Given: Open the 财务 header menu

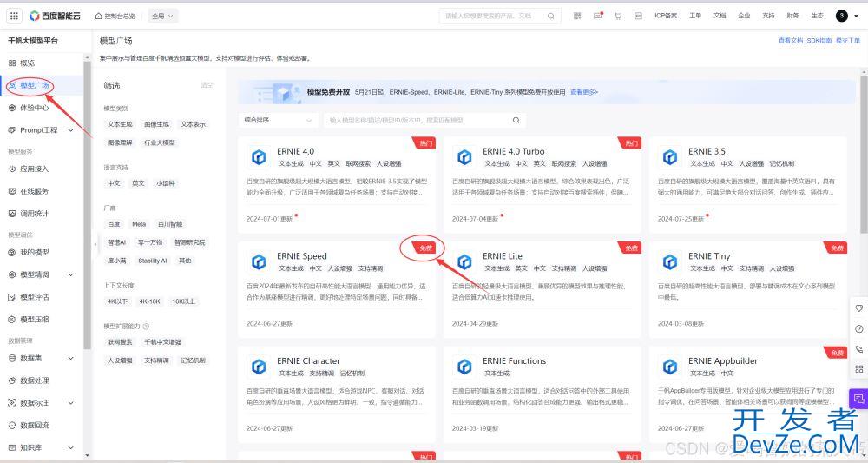Looking at the screenshot, I should point(792,16).
